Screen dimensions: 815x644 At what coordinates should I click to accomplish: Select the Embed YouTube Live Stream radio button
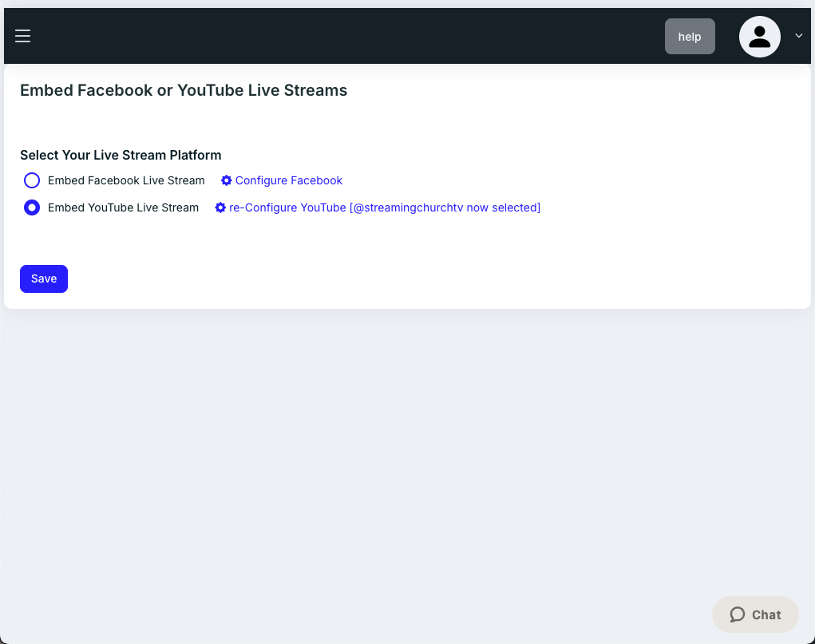(32, 207)
